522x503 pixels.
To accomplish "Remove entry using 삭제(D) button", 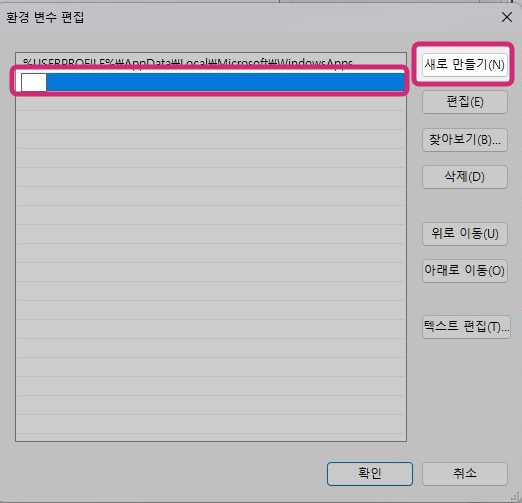I will coord(465,177).
